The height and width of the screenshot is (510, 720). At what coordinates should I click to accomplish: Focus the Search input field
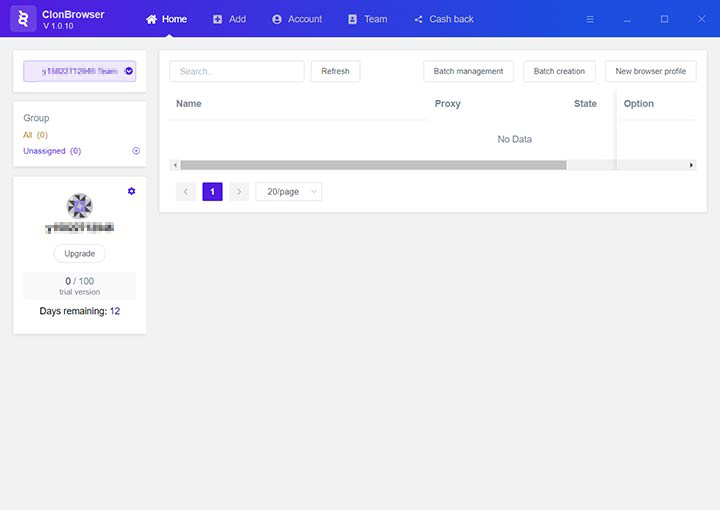click(x=236, y=71)
